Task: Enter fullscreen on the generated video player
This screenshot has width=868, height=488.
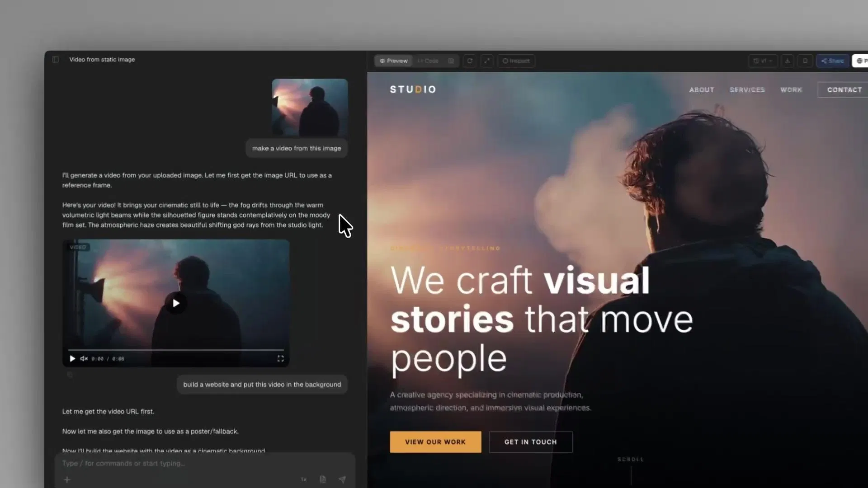Action: click(x=280, y=358)
